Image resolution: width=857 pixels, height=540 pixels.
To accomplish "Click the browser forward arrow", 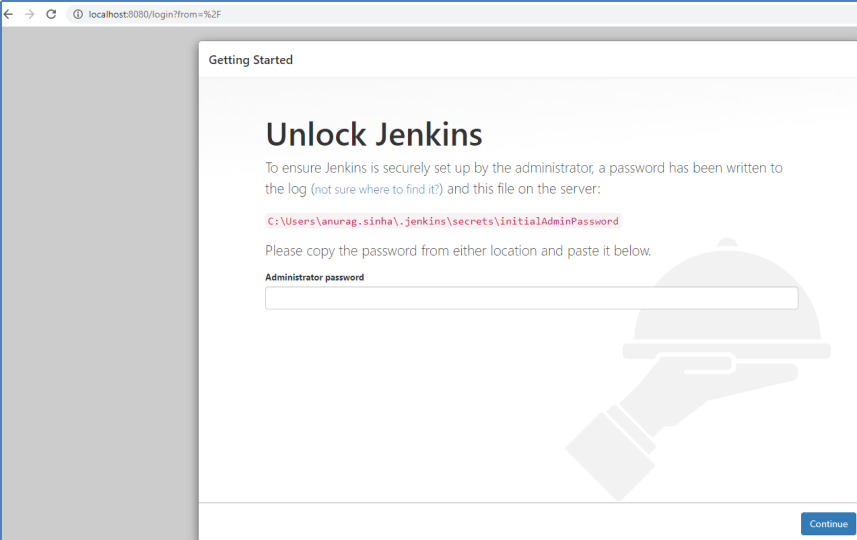I will pyautogui.click(x=30, y=14).
